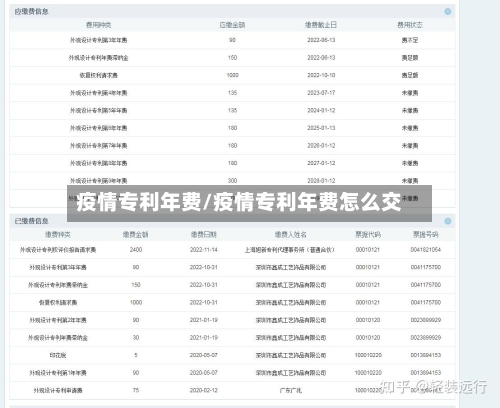The width and height of the screenshot is (500, 408).
Task: Click the paid amount 2400
Action: point(136,250)
